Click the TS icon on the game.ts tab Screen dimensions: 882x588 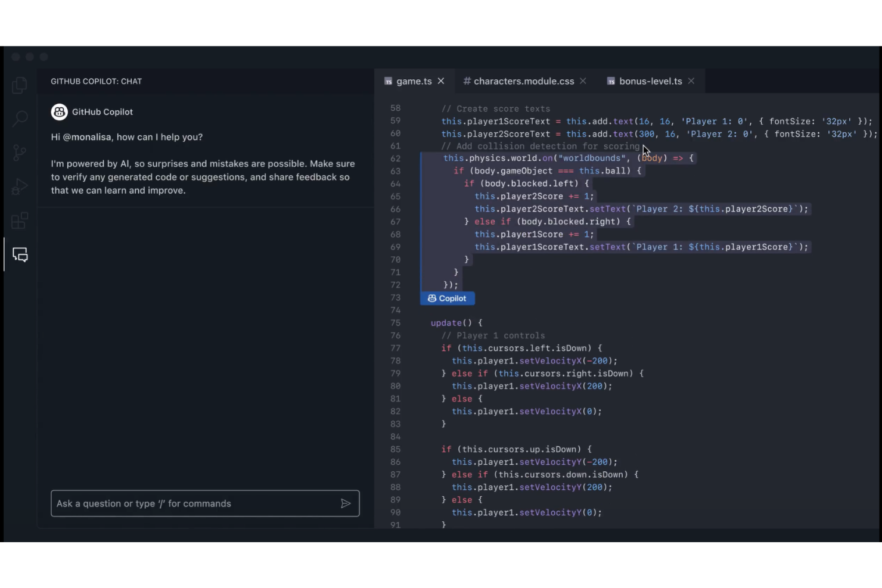coord(389,81)
